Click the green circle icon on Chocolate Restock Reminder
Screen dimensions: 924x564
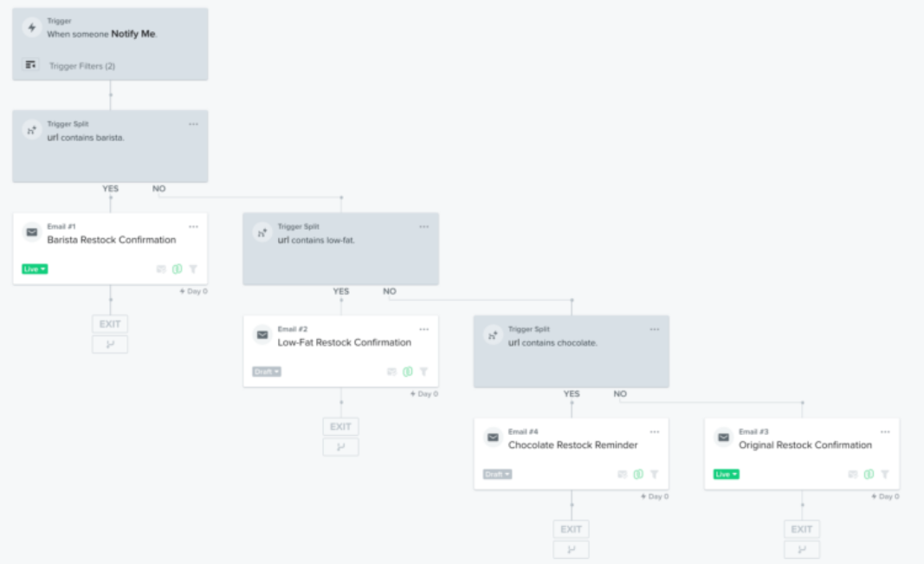638,474
